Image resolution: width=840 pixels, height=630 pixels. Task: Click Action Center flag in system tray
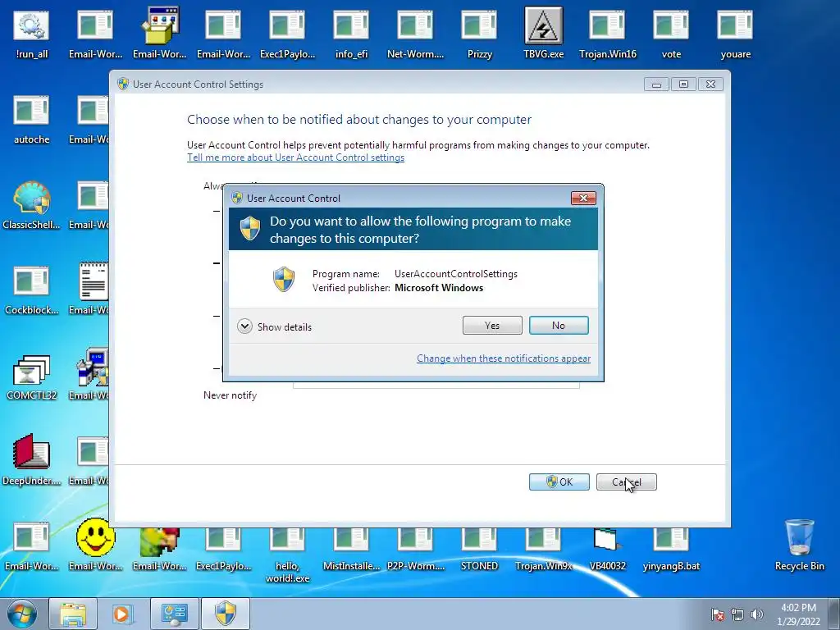(718, 614)
